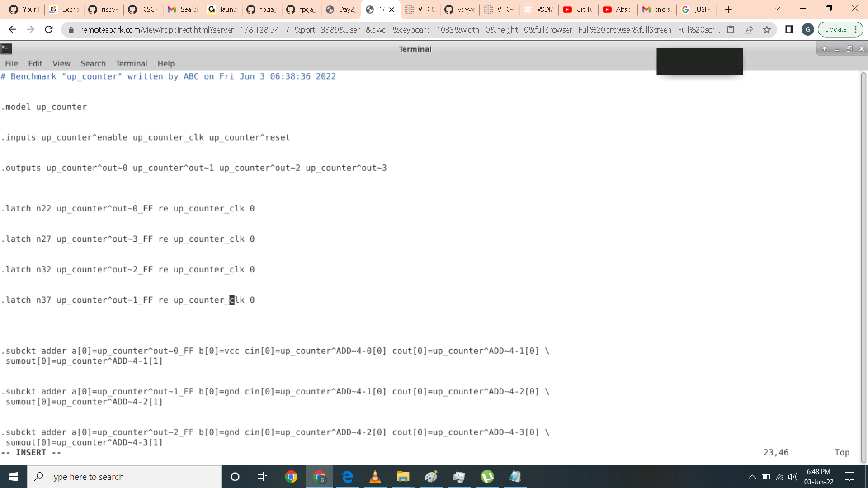Open Chrome three-dot menu next to Update
The width and height of the screenshot is (868, 488).
855,29
